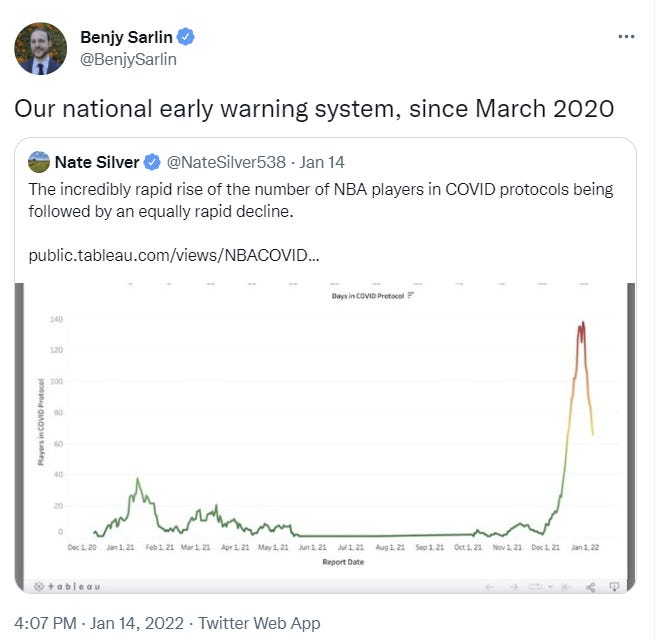Click Benjy Sarlin's verified badge
The width and height of the screenshot is (666, 640).
[186, 38]
